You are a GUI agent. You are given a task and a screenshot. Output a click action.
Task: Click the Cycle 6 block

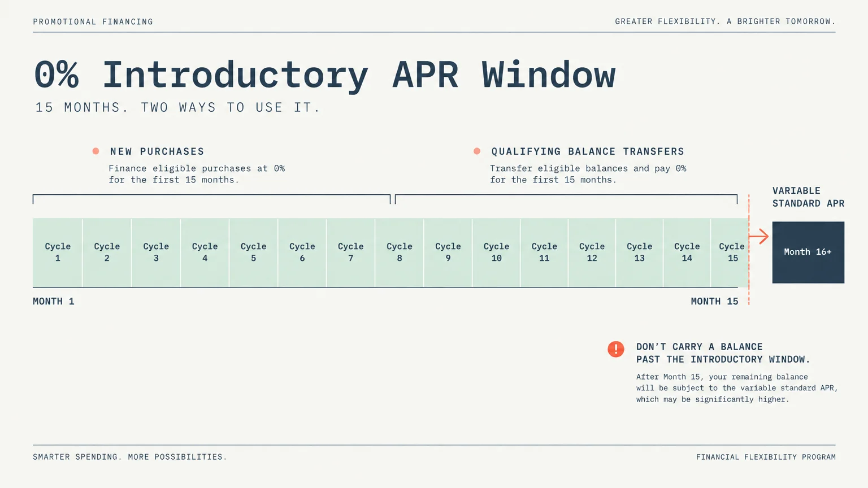(x=302, y=252)
